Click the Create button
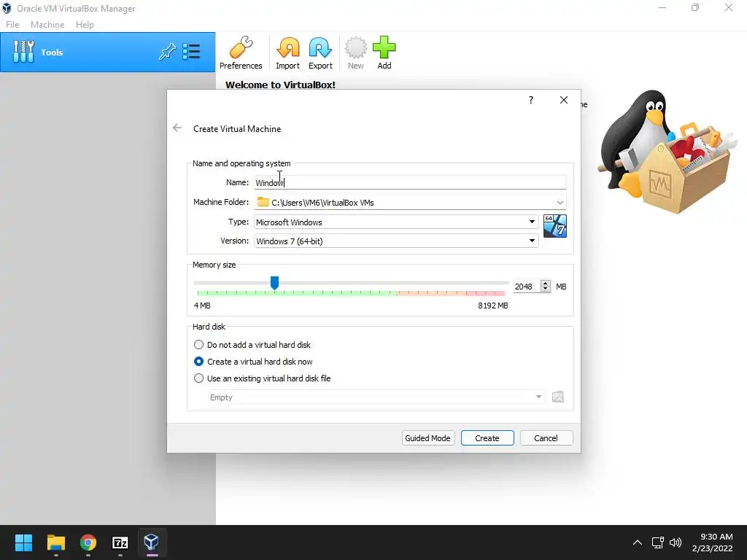 click(487, 438)
